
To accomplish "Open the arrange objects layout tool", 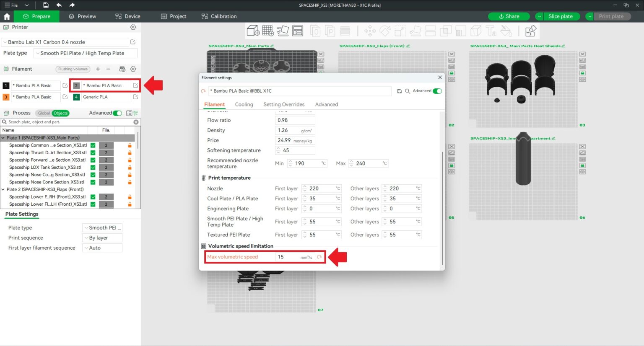I will 298,31.
